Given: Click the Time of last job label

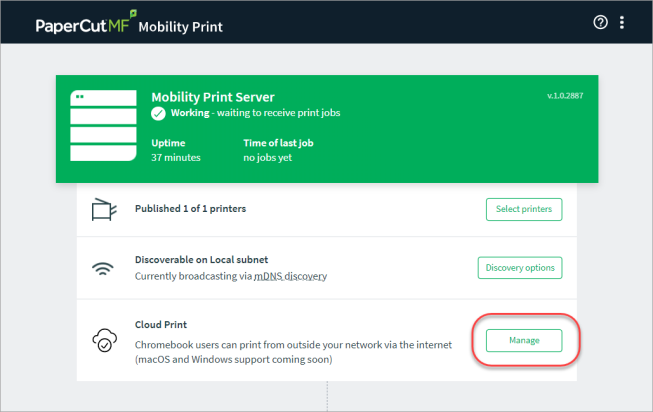Looking at the screenshot, I should tap(278, 143).
